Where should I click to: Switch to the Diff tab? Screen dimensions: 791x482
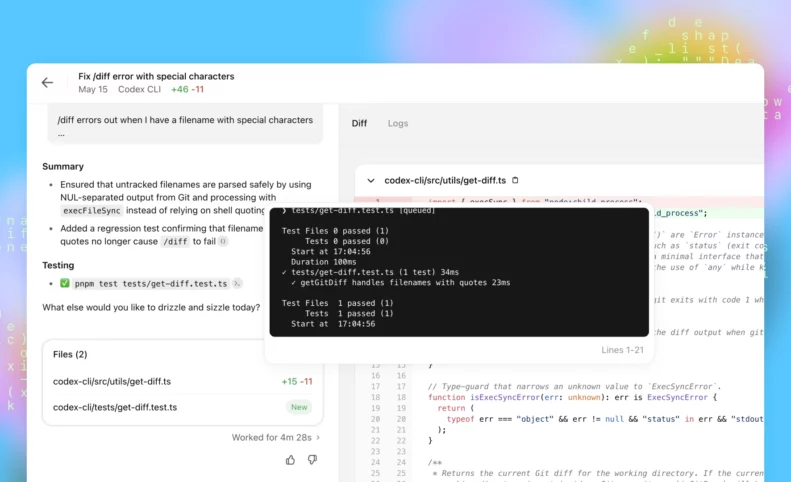click(x=359, y=123)
